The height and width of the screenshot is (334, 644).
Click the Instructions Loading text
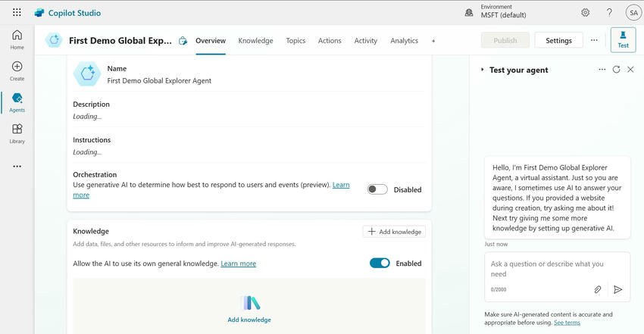pyautogui.click(x=87, y=152)
